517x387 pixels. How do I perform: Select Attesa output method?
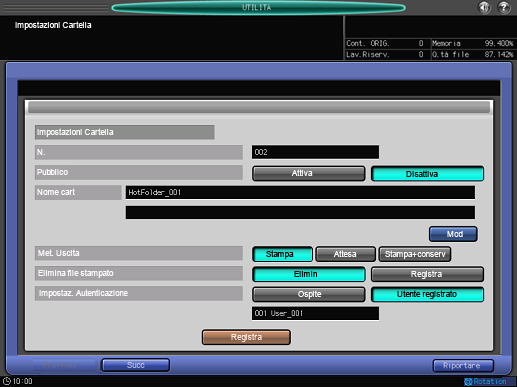pyautogui.click(x=345, y=254)
